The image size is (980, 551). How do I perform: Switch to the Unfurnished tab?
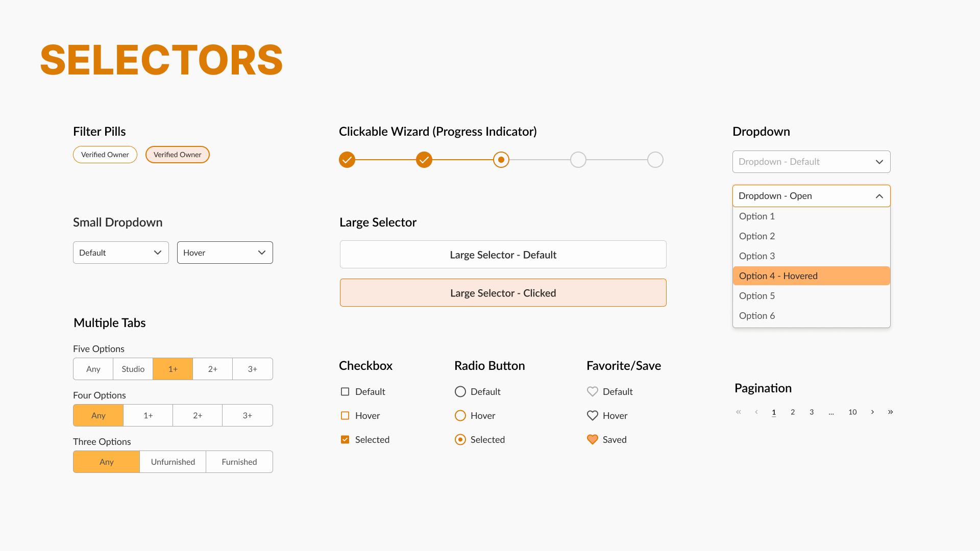tap(173, 462)
